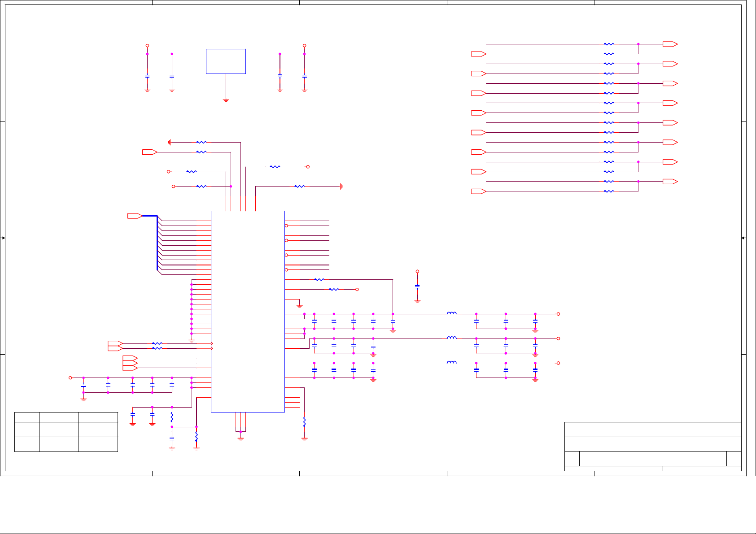Click the arrow marker on the right border
756x534 pixels.
tap(743, 238)
